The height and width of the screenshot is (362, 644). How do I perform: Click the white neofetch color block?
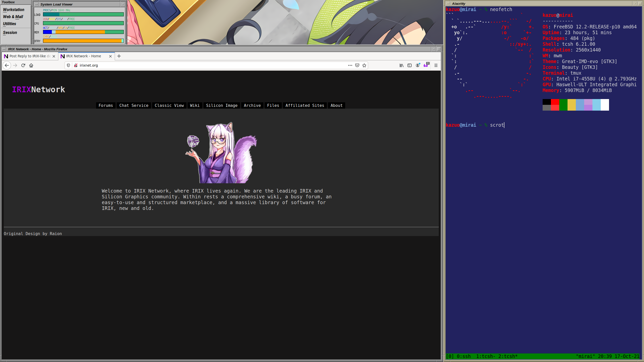click(x=605, y=105)
